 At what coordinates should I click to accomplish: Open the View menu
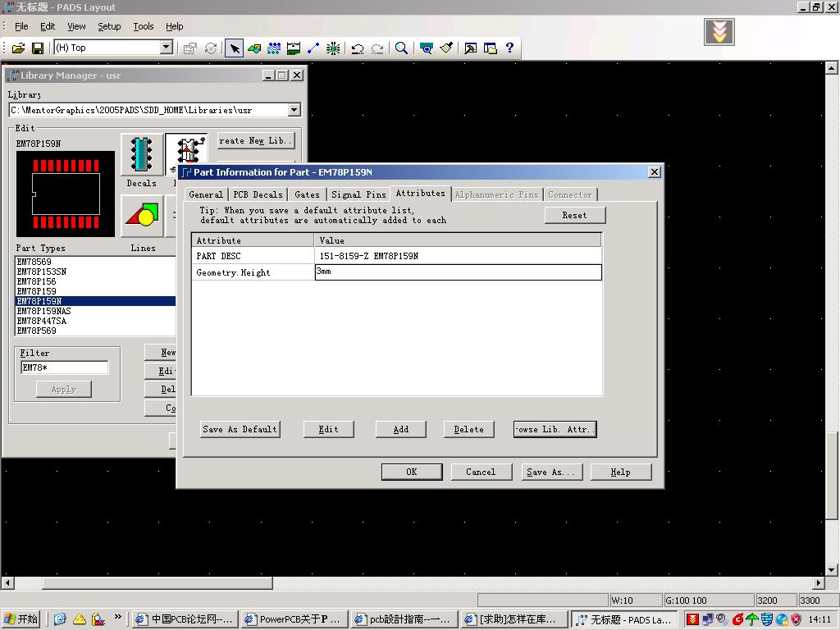click(x=76, y=26)
